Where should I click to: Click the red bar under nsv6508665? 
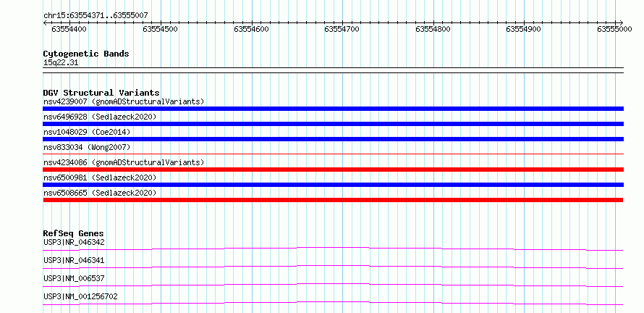pyautogui.click(x=333, y=200)
